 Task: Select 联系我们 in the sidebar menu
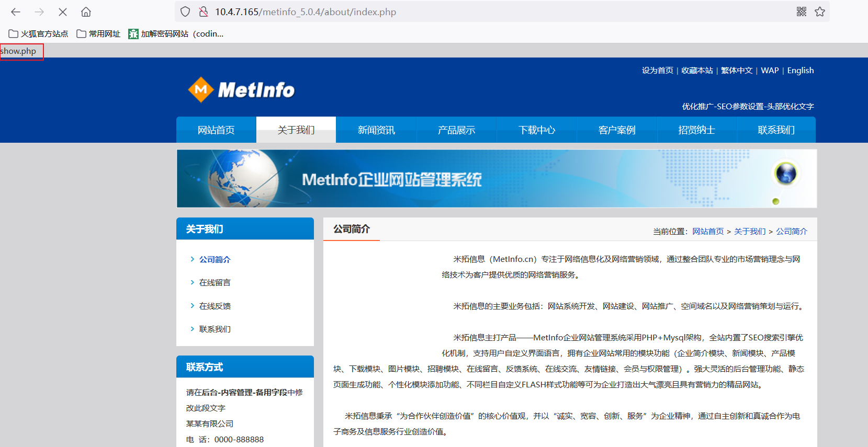point(215,329)
